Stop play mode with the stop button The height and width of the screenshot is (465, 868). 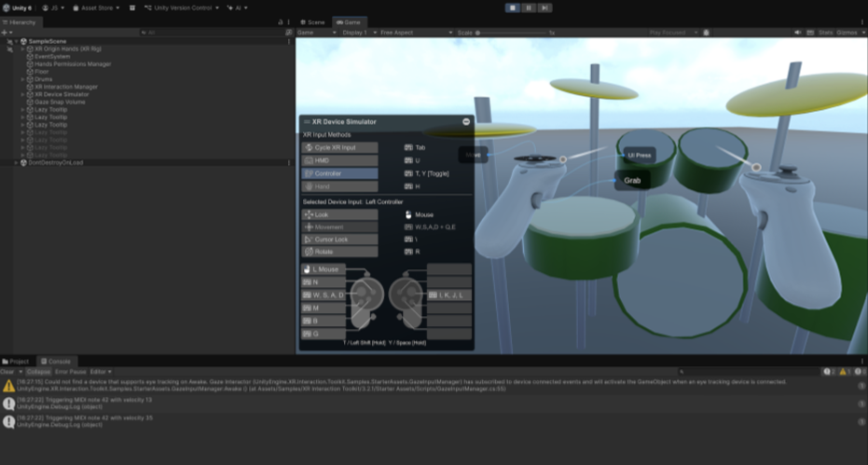(x=513, y=7)
